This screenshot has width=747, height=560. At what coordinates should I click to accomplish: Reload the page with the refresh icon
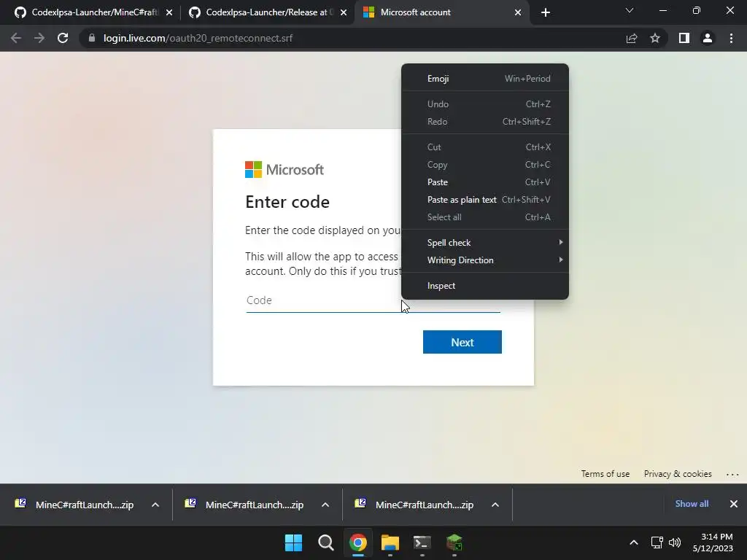(x=63, y=38)
